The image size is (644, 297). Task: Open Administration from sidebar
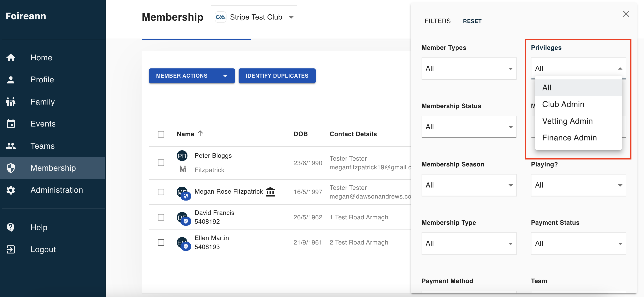(53, 190)
